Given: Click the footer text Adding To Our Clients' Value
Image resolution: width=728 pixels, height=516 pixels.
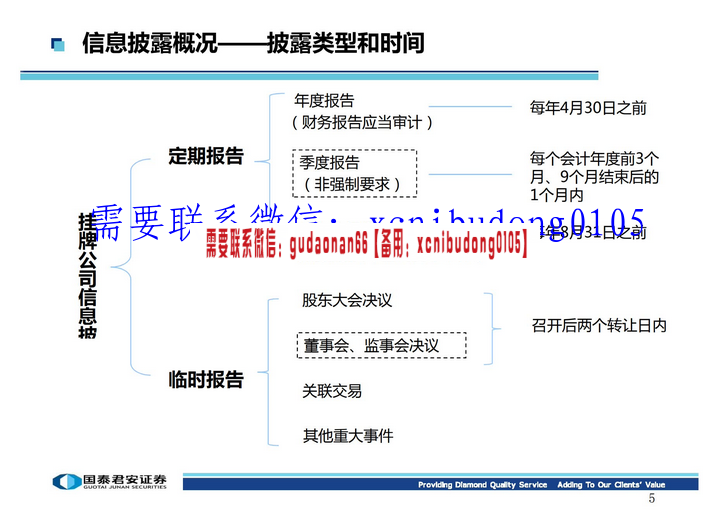Looking at the screenshot, I should click(611, 485).
